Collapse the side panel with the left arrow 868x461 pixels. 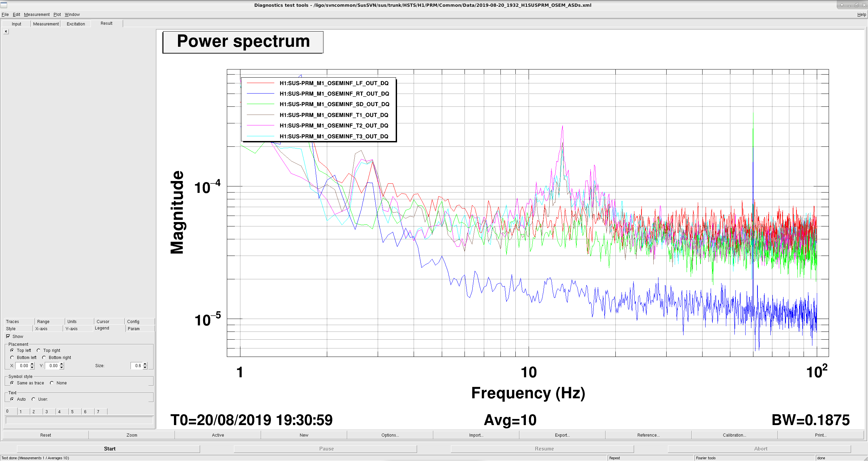(x=6, y=32)
